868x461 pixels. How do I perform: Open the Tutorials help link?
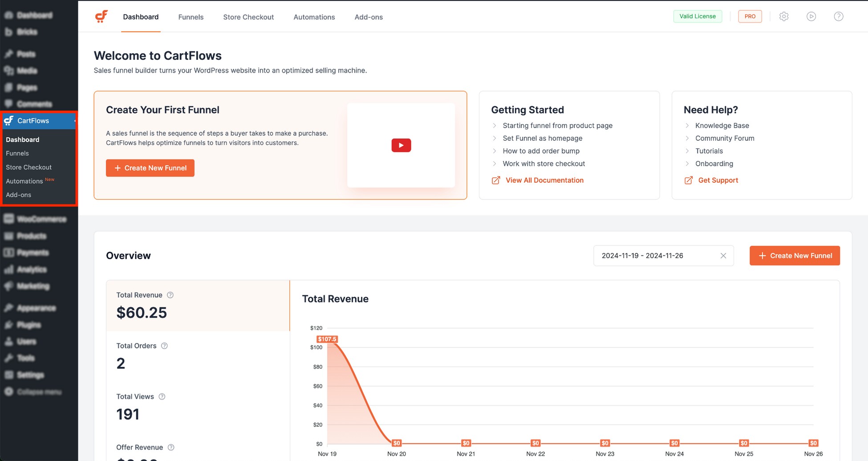point(709,151)
